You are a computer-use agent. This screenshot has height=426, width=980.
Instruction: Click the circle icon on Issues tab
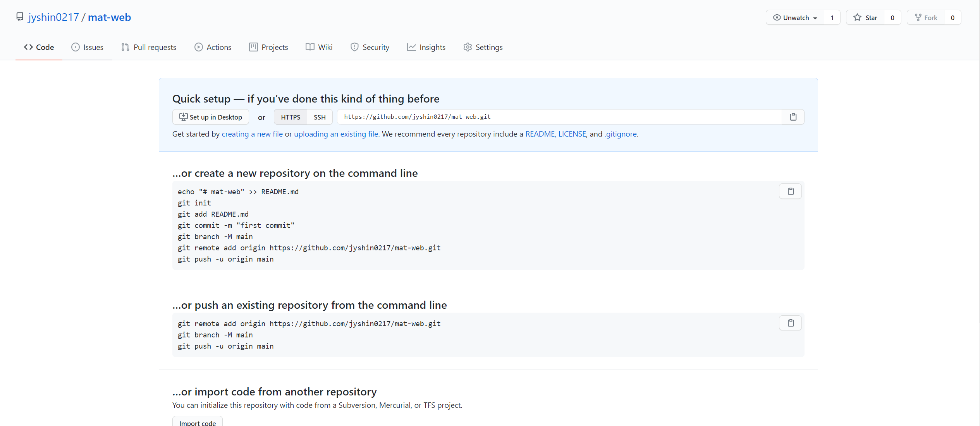coord(76,47)
